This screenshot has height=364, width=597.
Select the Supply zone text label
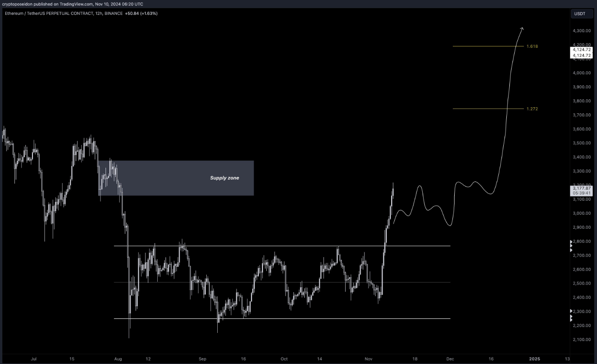(x=225, y=178)
